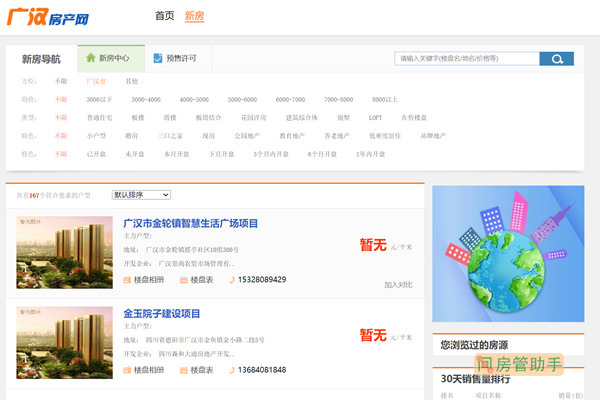Filter feature by 品牌地产

tap(433, 136)
